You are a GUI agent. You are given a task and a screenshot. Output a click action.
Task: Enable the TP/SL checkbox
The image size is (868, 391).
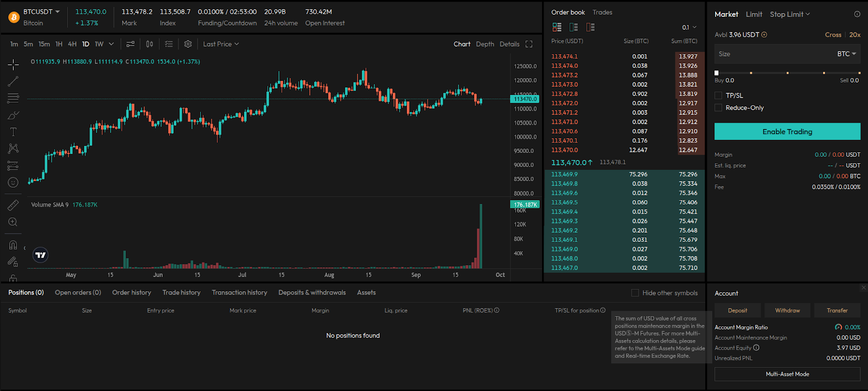718,95
